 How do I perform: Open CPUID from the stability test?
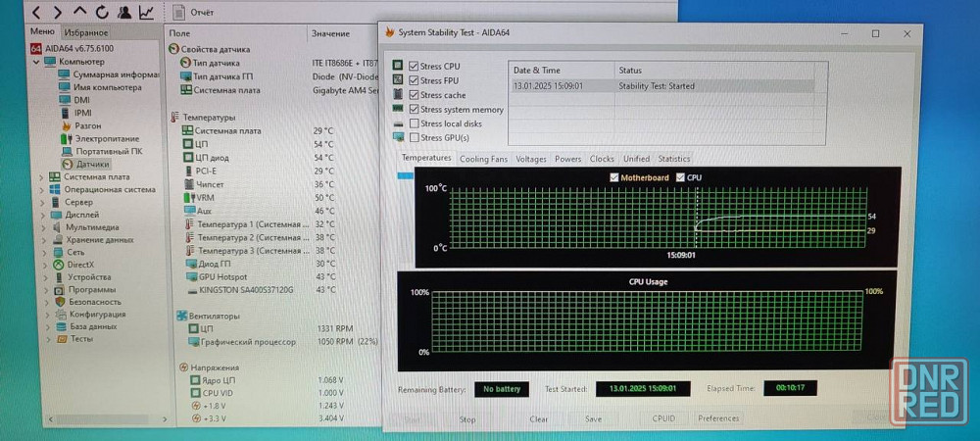pyautogui.click(x=663, y=418)
